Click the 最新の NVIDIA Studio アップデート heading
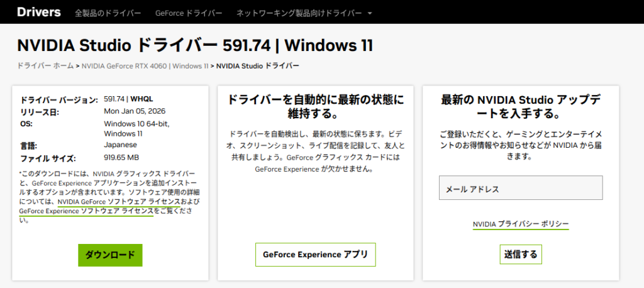Image resolution: width=644 pixels, height=288 pixels. click(x=521, y=108)
